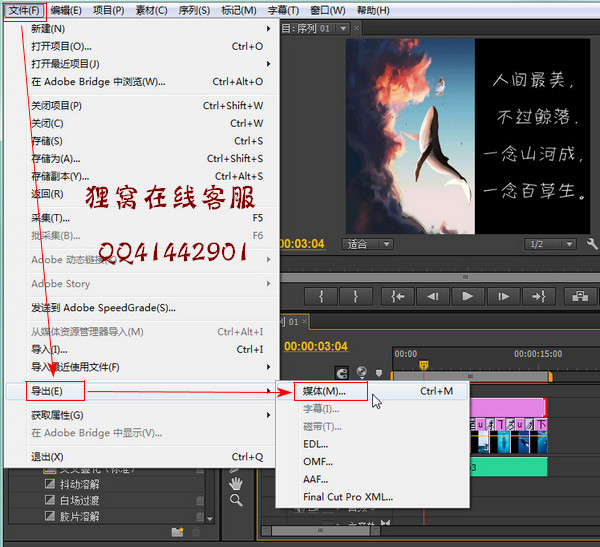Open the 标记(M) menu
Viewport: 600px width, 547px height.
click(x=239, y=10)
